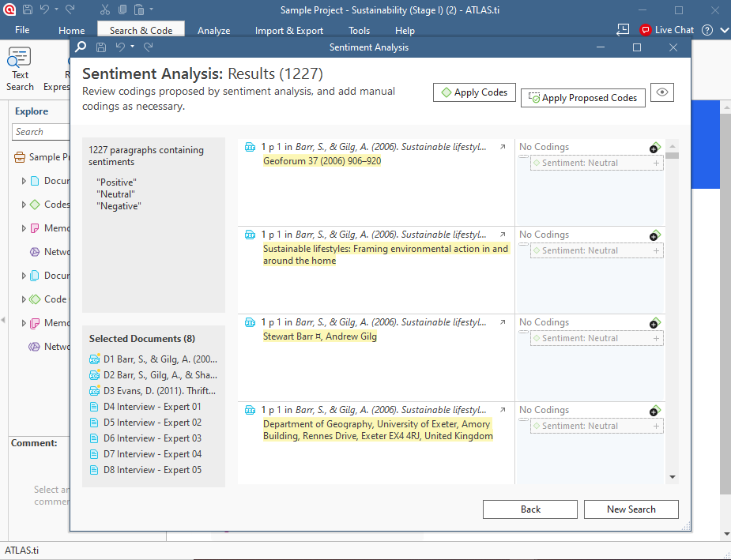Switch to the Home tab
Screen dimensions: 731x560
(x=71, y=30)
